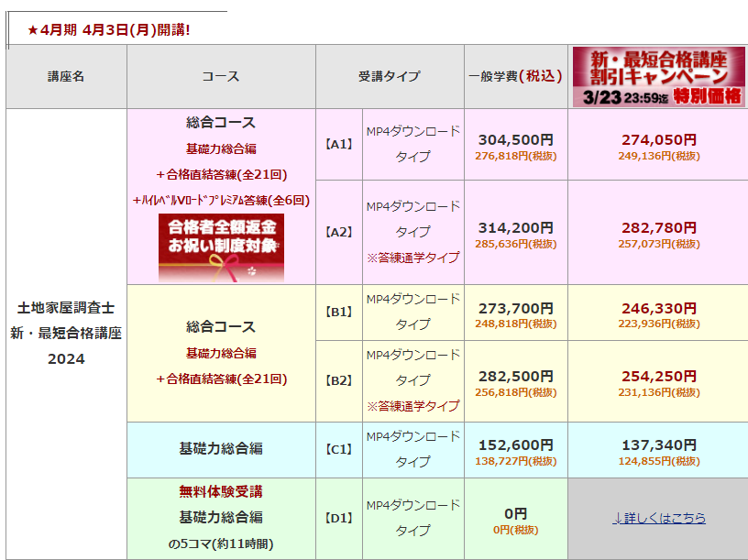This screenshot has height=560, width=748.
Task: Select the 0円 price in D1 row
Action: pyautogui.click(x=516, y=514)
